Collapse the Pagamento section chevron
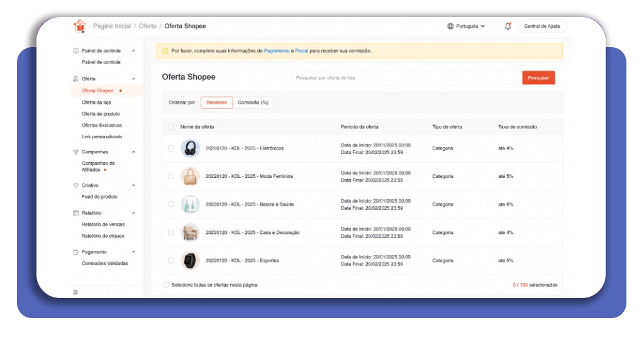644x337 pixels. (x=133, y=252)
